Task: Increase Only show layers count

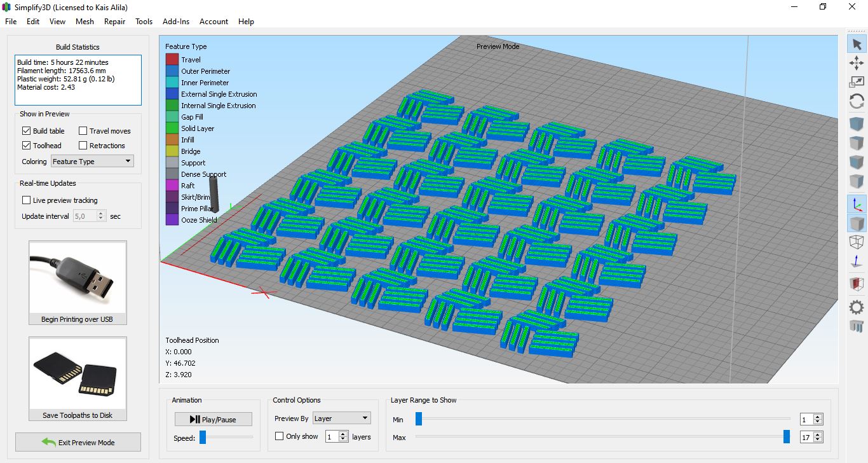Action: click(344, 434)
